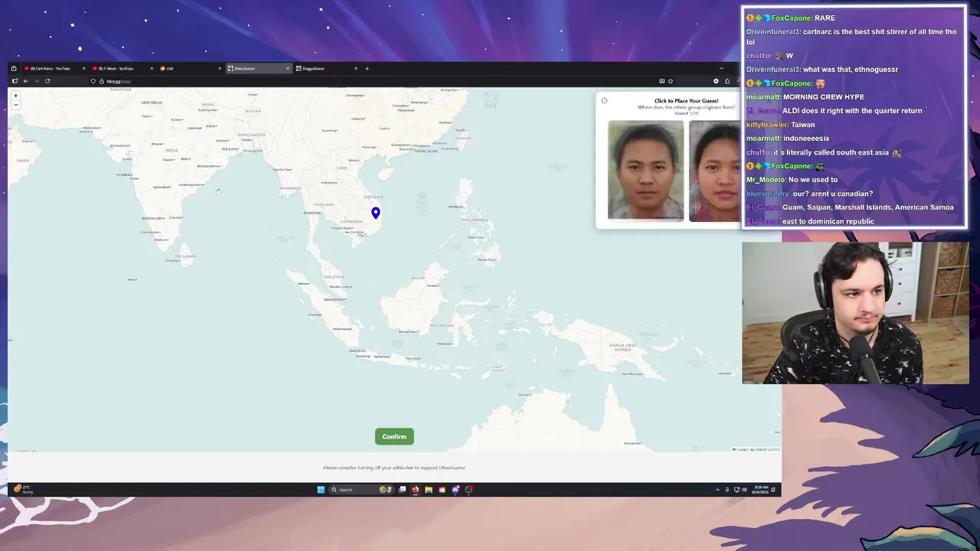The width and height of the screenshot is (980, 551).
Task: Go forward in browser history
Action: 36,81
